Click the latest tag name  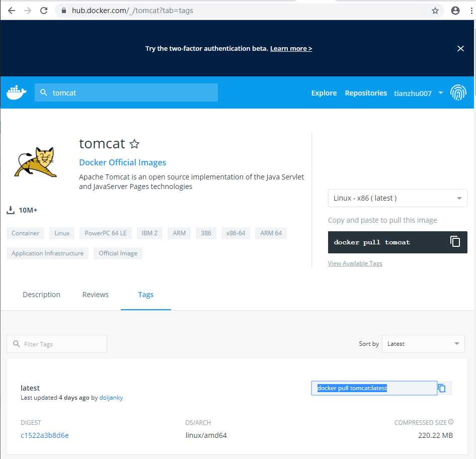[x=30, y=388]
